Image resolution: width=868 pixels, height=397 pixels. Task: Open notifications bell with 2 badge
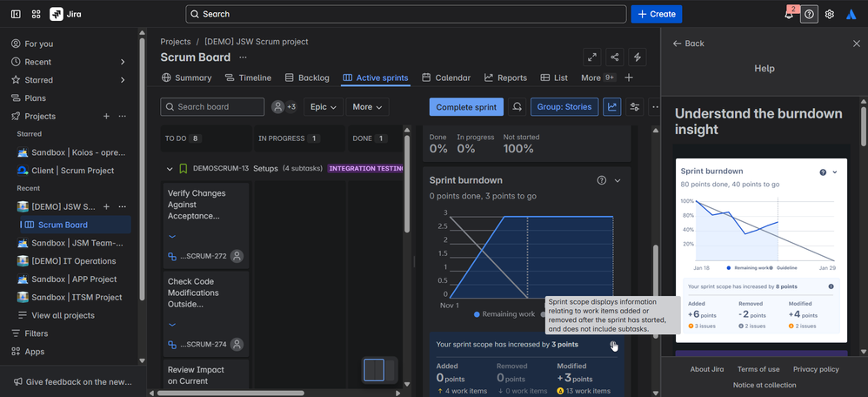[790, 14]
